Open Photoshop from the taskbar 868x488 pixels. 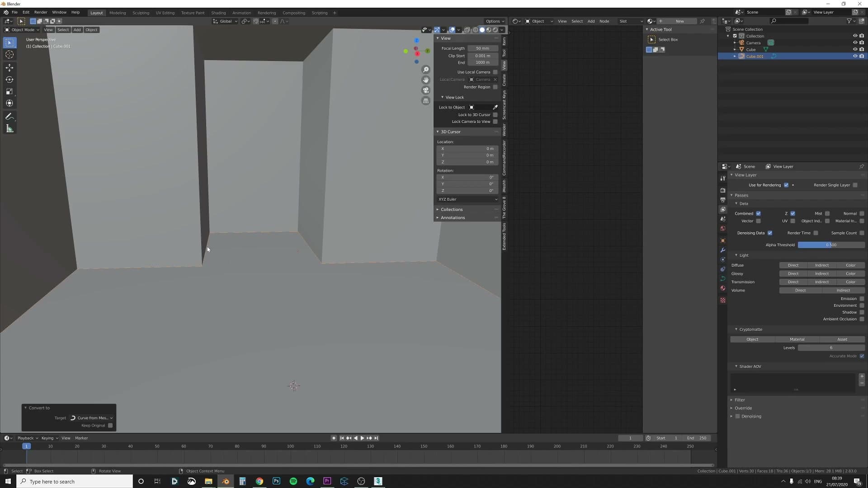(276, 481)
